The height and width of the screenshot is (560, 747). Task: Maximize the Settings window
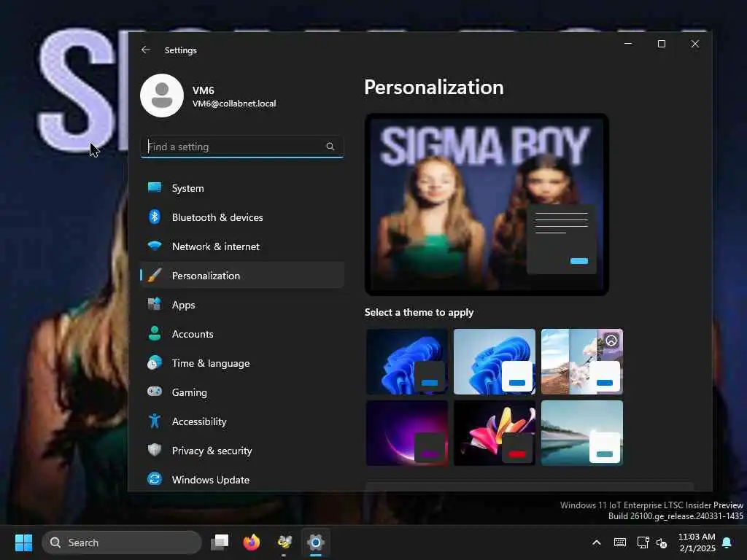pyautogui.click(x=661, y=44)
